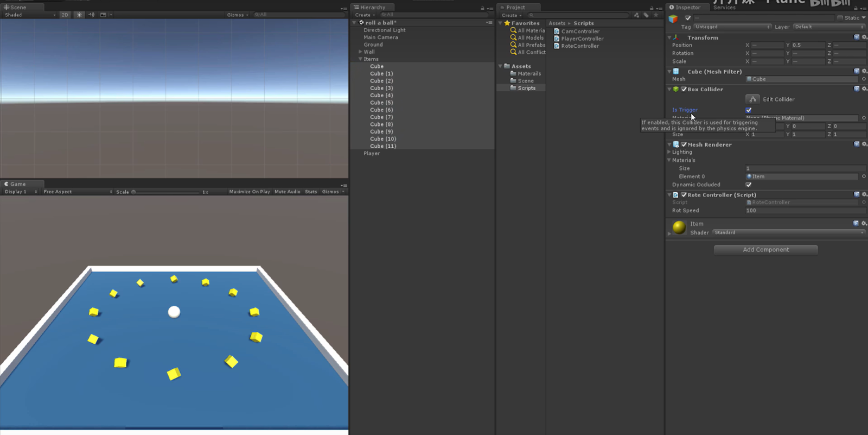The image size is (868, 435).
Task: Switch to the Services tab
Action: point(724,8)
